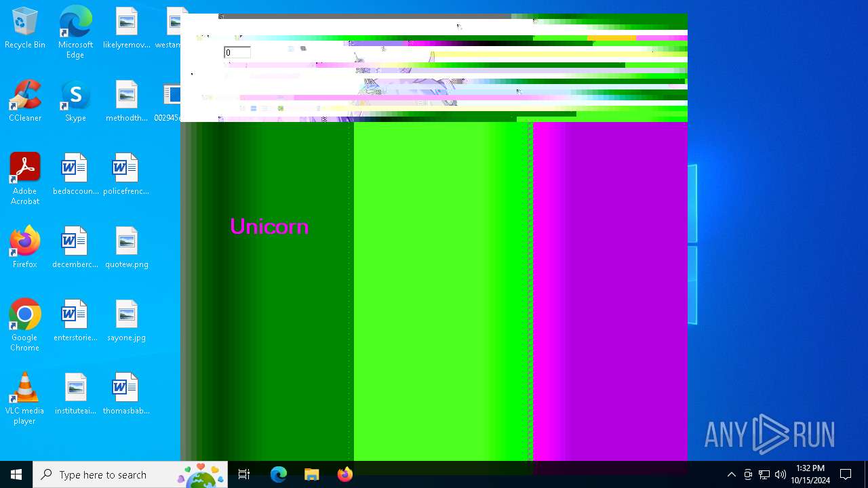868x488 pixels.
Task: Select the likelyremov... image file
Action: pos(127,29)
